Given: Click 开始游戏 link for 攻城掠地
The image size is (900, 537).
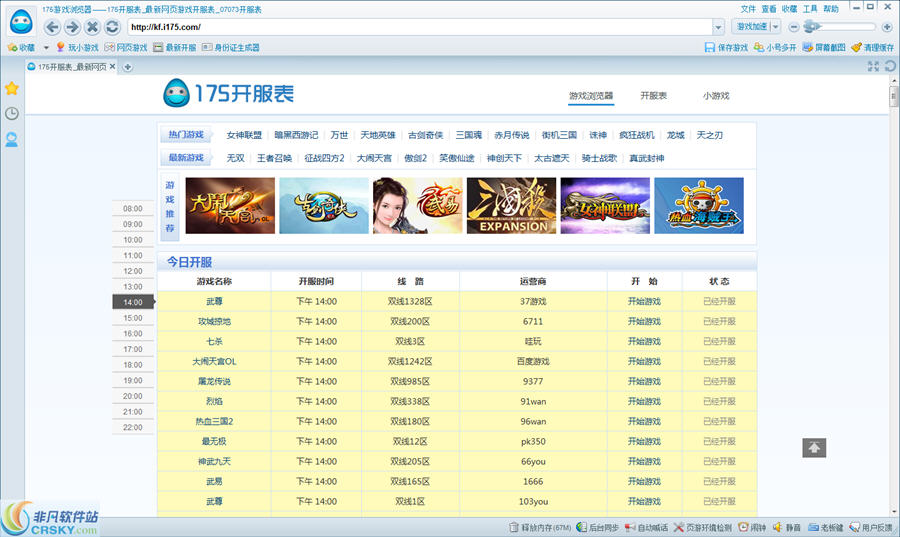Looking at the screenshot, I should (x=644, y=321).
